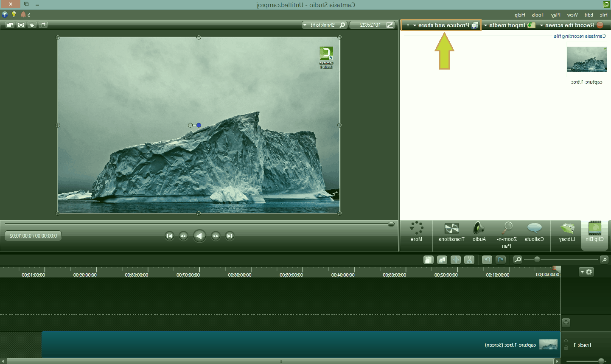The width and height of the screenshot is (611, 364).
Task: Open the Callouts tool
Action: pyautogui.click(x=534, y=232)
